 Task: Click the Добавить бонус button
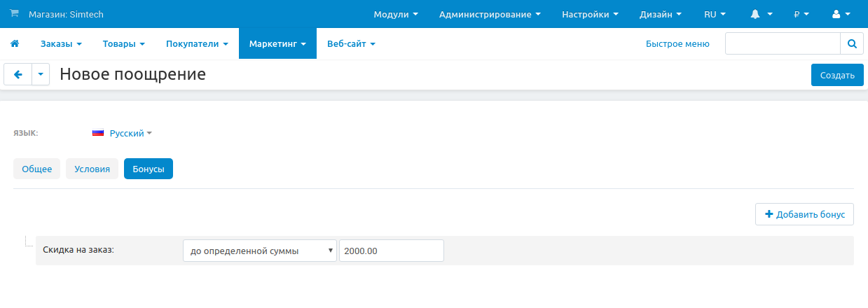tap(804, 214)
